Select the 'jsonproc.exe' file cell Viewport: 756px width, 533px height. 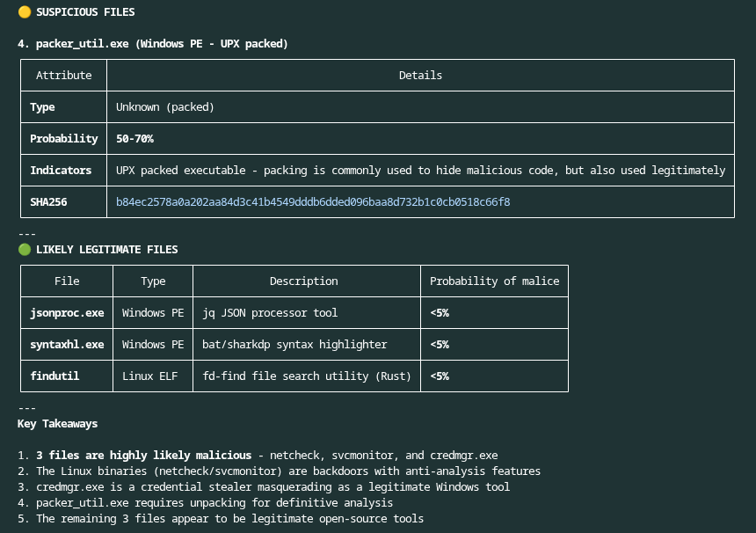(67, 313)
